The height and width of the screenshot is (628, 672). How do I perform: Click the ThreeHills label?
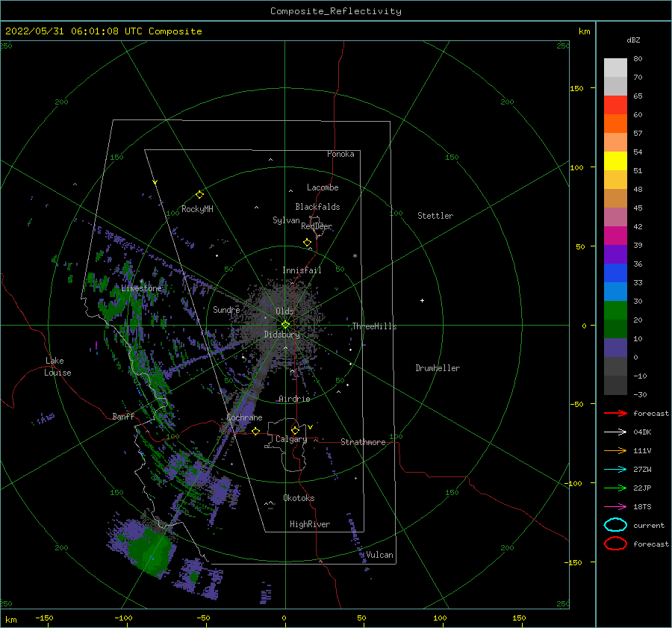tap(375, 326)
